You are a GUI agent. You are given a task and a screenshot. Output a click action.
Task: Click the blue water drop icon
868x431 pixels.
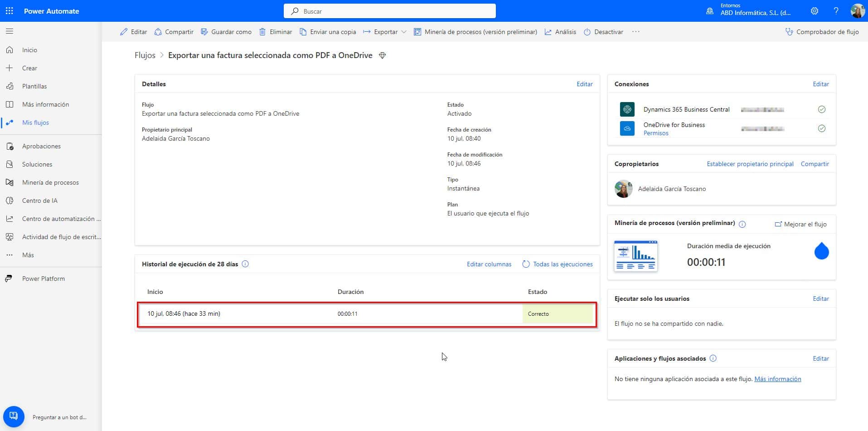click(821, 251)
